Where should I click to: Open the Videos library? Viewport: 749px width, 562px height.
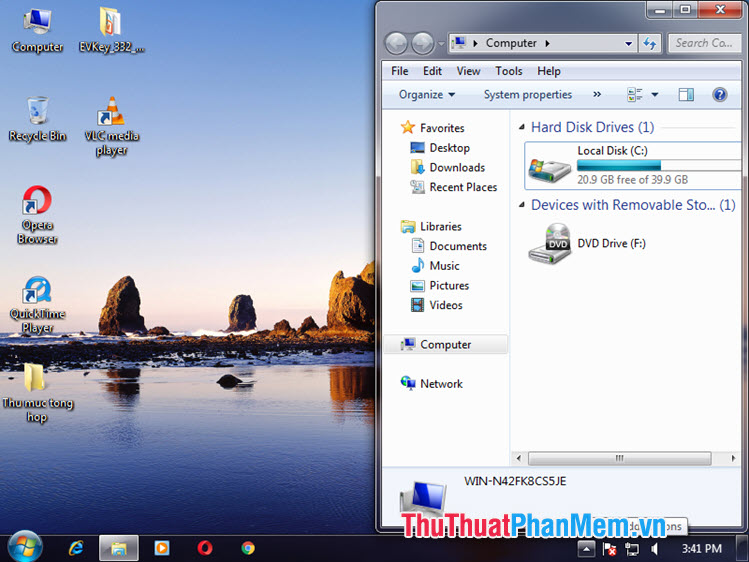point(437,305)
